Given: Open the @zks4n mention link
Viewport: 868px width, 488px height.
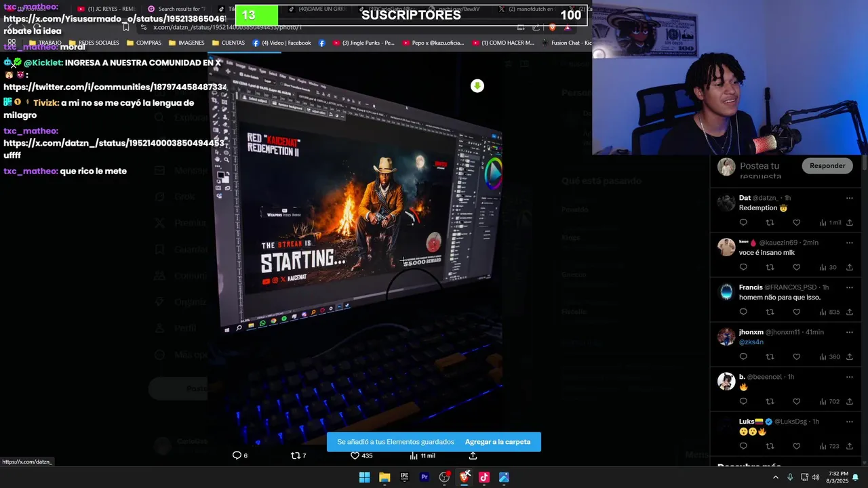Looking at the screenshot, I should (750, 342).
